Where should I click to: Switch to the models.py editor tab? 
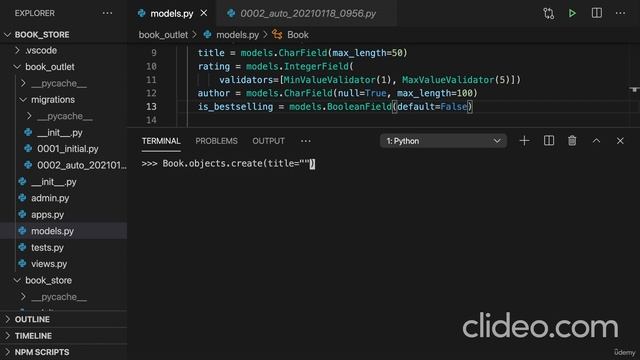172,13
